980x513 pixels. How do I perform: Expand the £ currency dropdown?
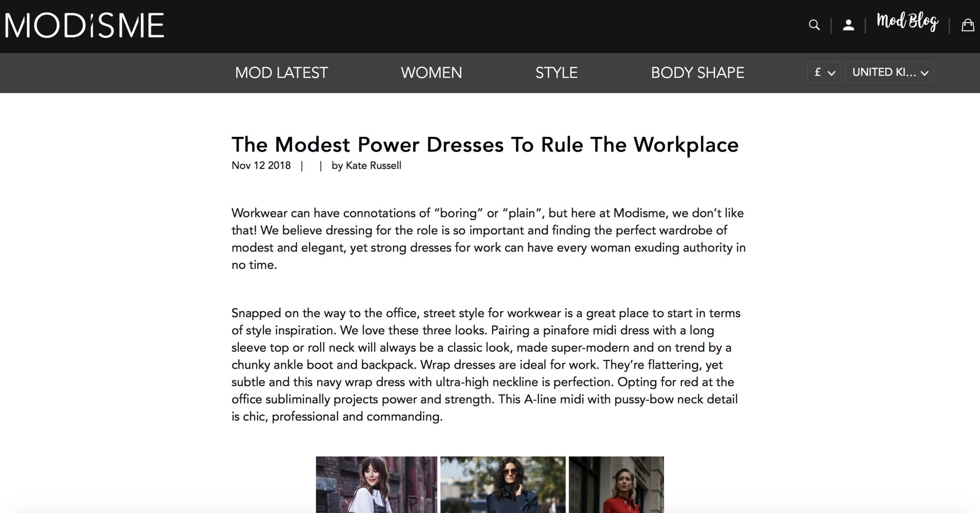coord(824,72)
